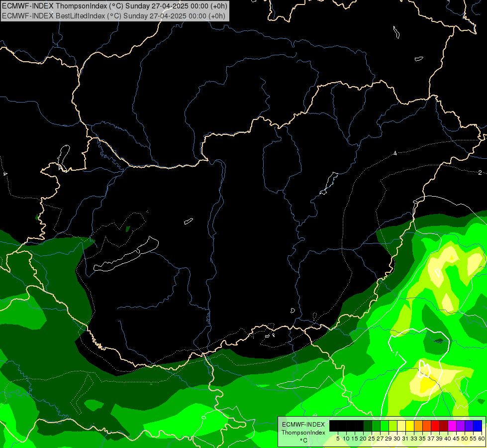Click the bright green 27-29 legend swatch

point(385,426)
